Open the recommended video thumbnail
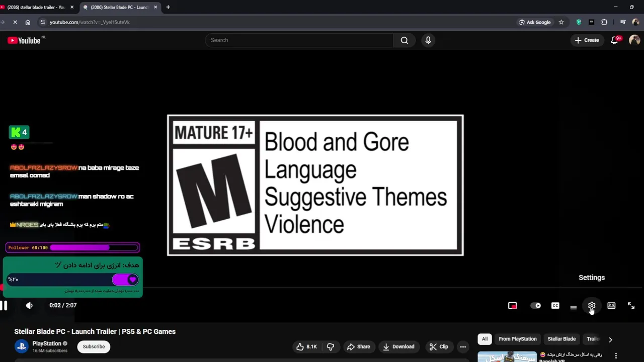644x362 pixels. coord(507,356)
